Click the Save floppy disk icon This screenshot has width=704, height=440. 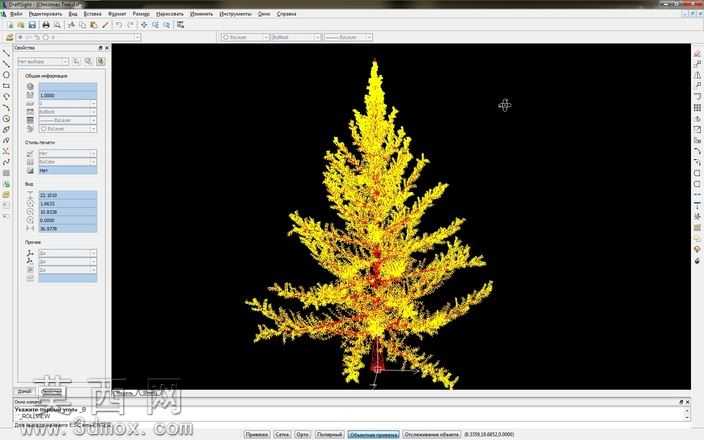tap(32, 25)
